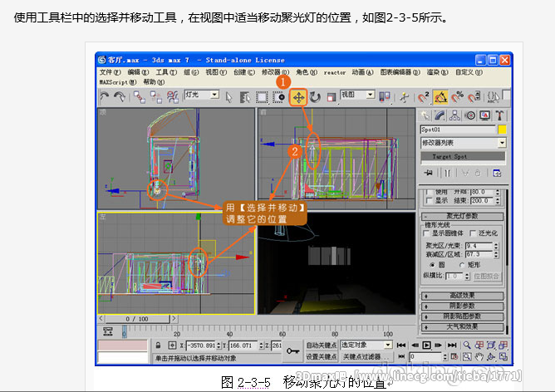Screen dimensions: 555x392
Task: Click the yellow object color swatch
Action: 502,130
